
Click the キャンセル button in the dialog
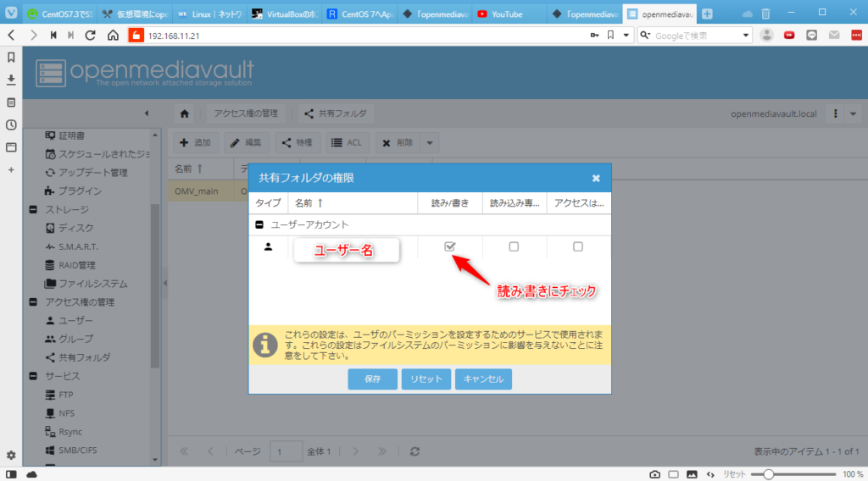click(x=483, y=379)
